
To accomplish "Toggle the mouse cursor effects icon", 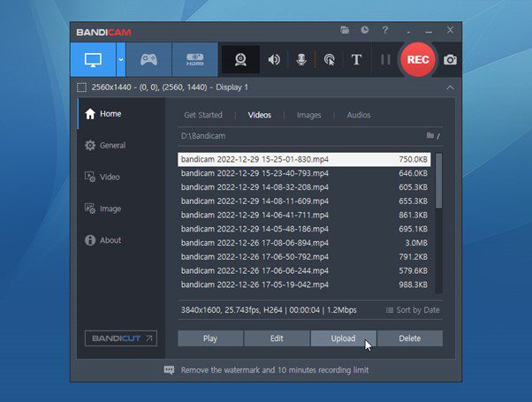I will pyautogui.click(x=329, y=60).
